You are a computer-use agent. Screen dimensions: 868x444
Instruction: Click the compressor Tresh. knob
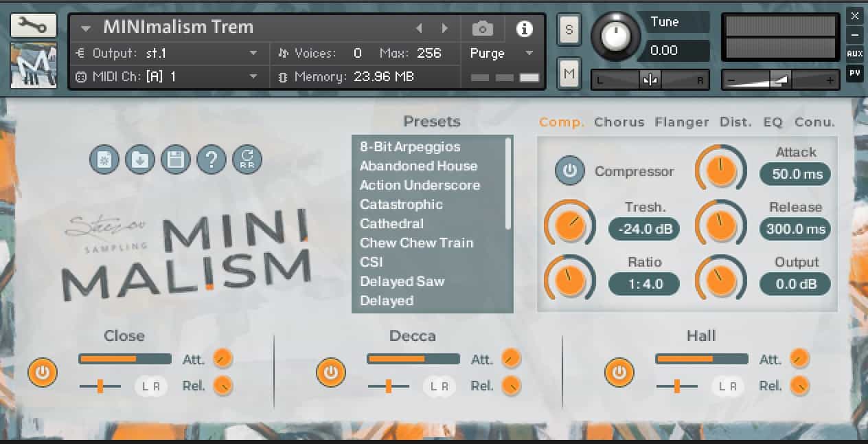[570, 226]
